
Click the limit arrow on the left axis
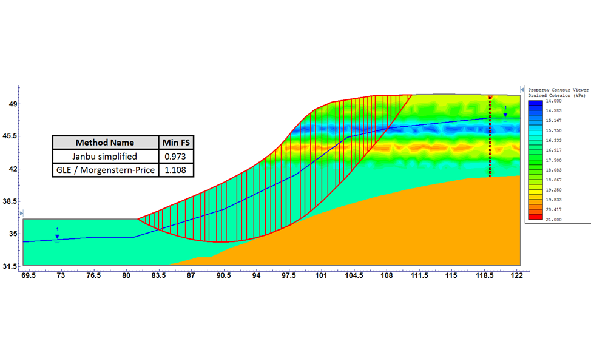[22, 214]
